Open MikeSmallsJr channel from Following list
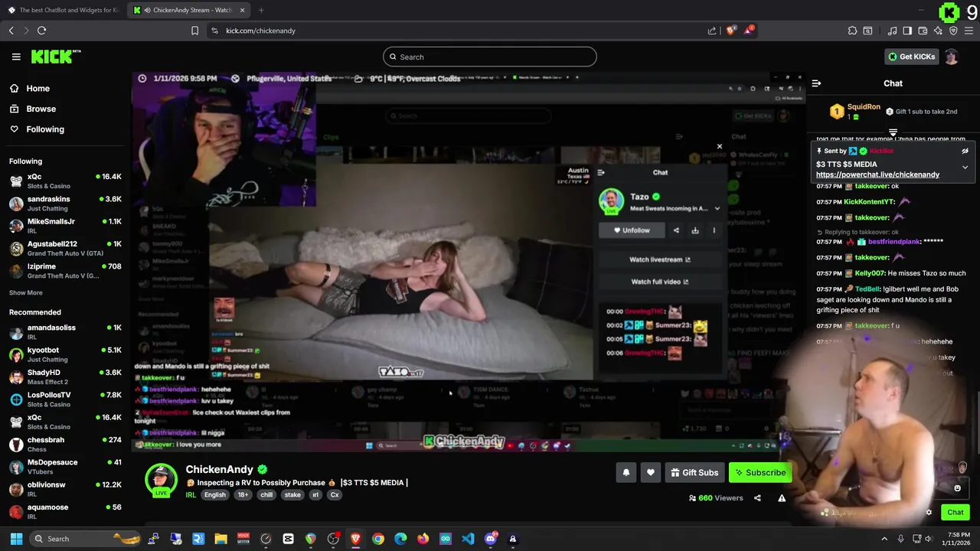The image size is (980, 551). click(65, 226)
